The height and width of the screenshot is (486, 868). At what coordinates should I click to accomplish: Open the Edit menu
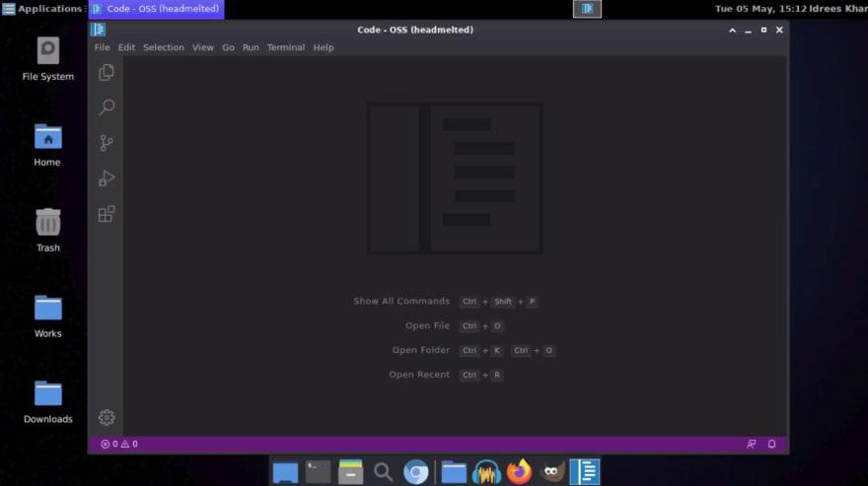(126, 47)
